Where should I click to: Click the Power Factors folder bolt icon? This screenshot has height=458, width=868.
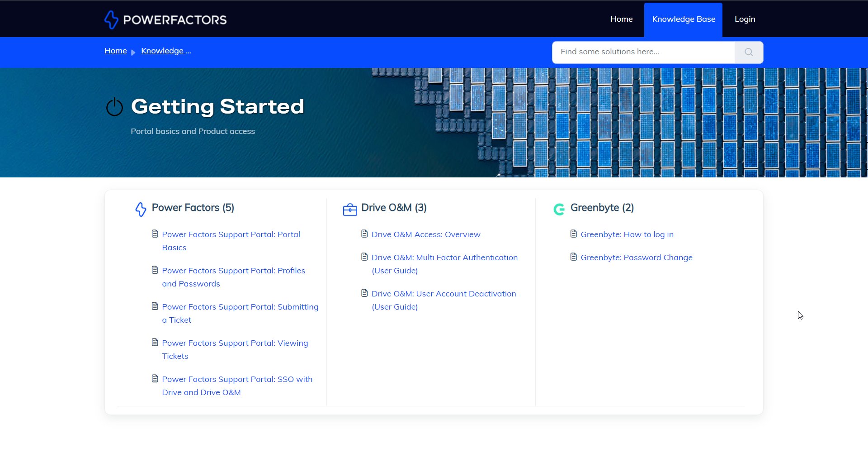pyautogui.click(x=141, y=209)
